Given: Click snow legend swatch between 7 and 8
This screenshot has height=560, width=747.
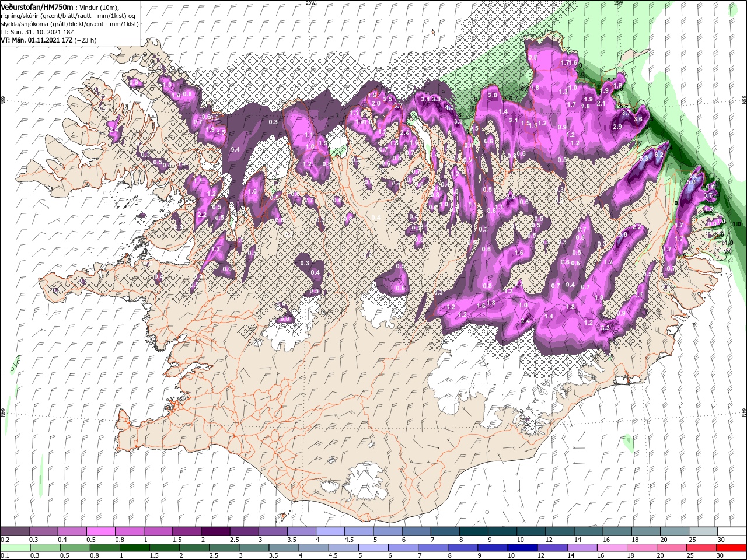Looking at the screenshot, I should (445, 531).
